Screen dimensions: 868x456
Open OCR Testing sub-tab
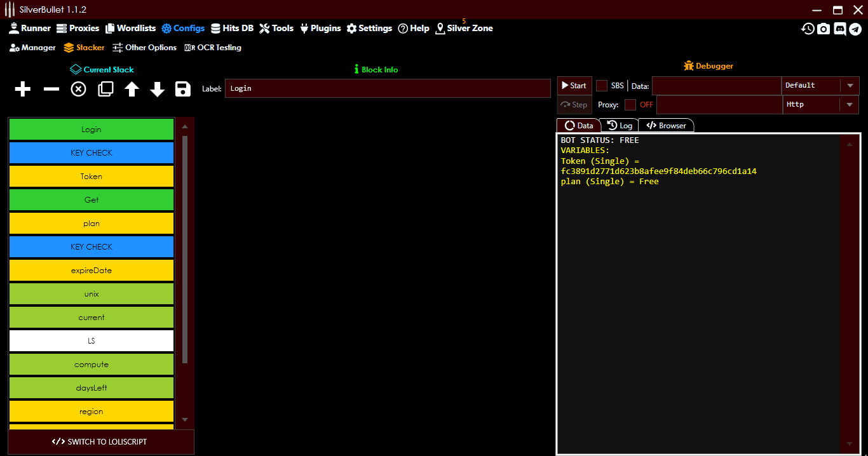tap(213, 48)
